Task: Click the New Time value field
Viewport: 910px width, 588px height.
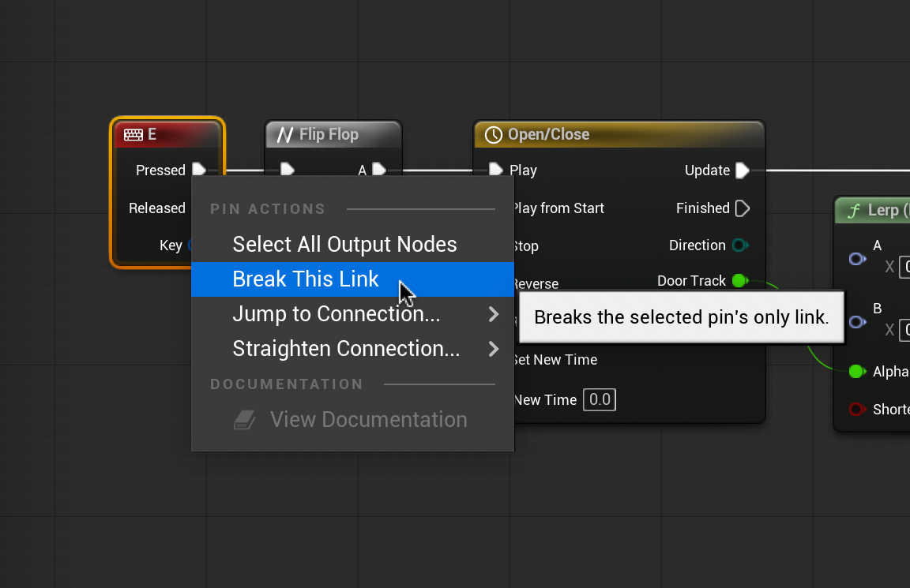Action: [x=600, y=400]
